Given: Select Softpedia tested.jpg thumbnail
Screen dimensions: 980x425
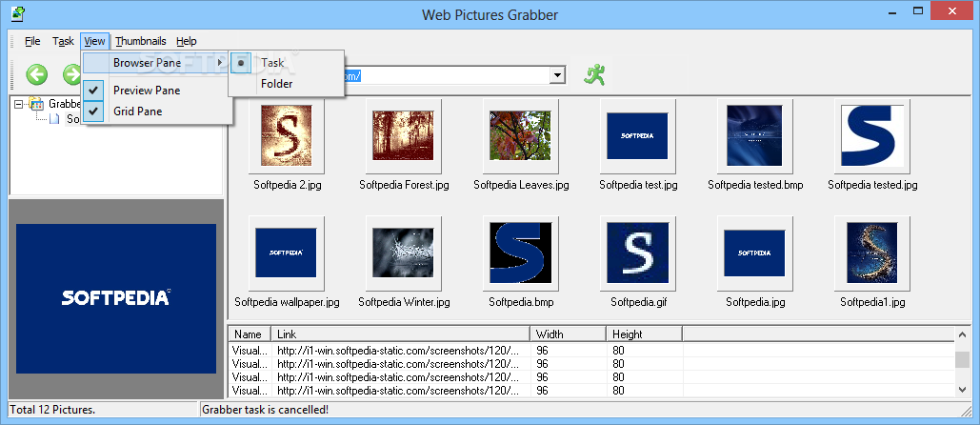Looking at the screenshot, I should (871, 135).
